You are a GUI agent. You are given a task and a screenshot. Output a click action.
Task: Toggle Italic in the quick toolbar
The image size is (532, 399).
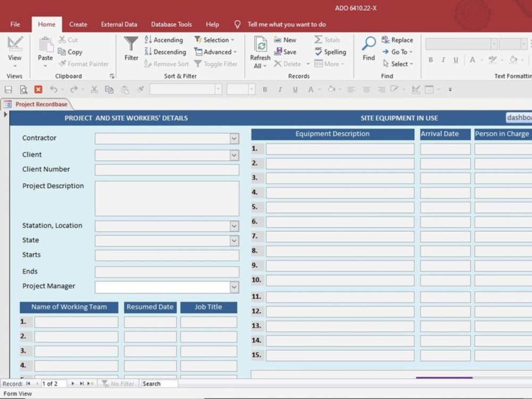[x=280, y=89]
